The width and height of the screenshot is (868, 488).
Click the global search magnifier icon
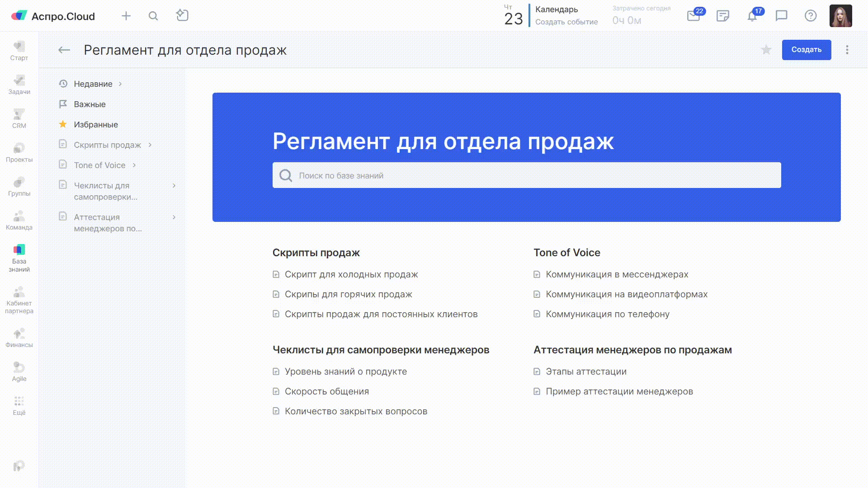click(x=153, y=16)
